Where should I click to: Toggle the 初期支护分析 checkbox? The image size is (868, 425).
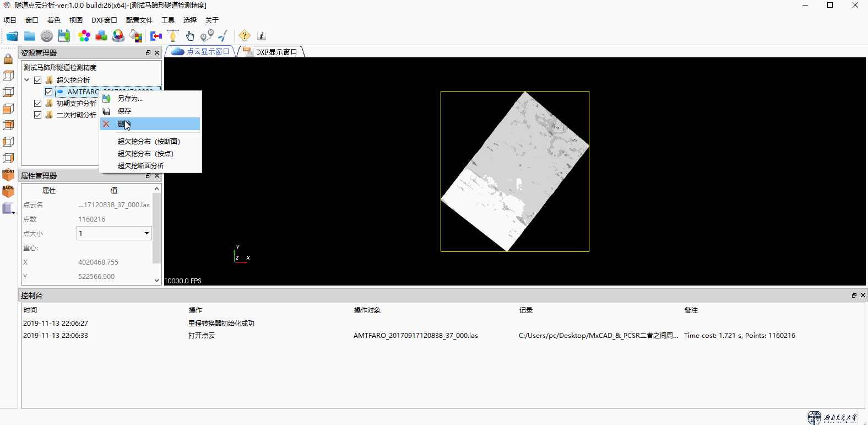37,103
